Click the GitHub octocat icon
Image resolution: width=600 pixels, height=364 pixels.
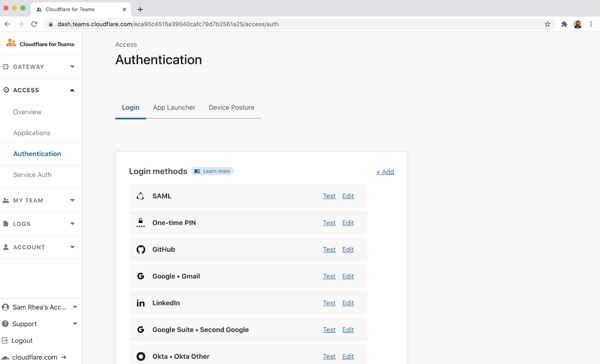coord(141,249)
